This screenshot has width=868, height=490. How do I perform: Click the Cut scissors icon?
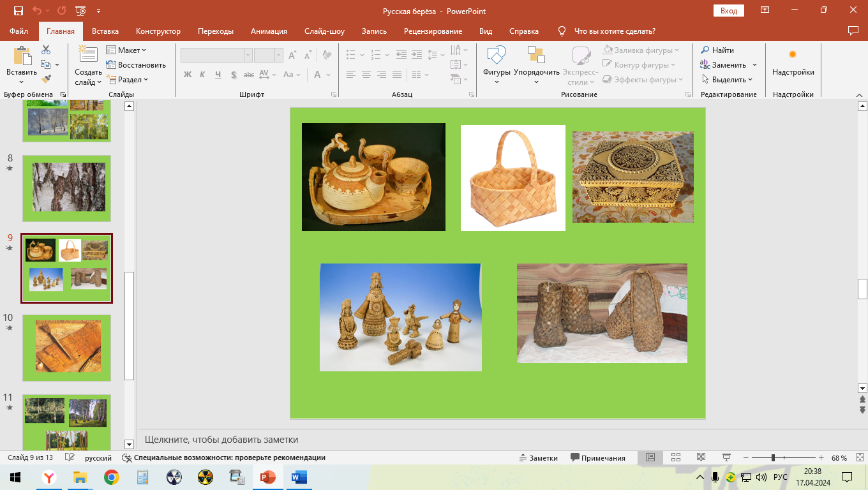tap(46, 50)
